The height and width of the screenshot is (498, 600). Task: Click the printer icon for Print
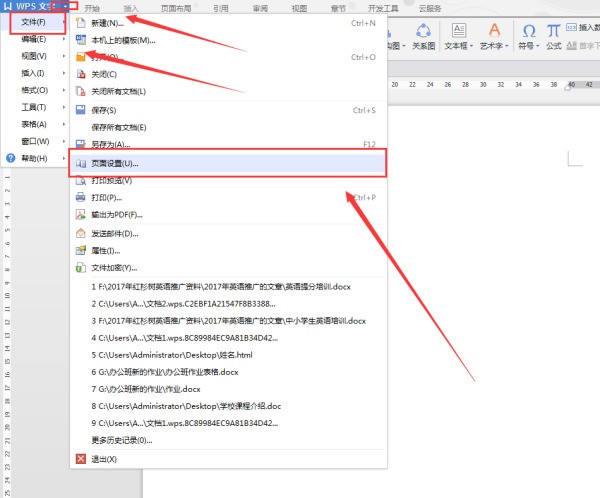click(x=81, y=198)
